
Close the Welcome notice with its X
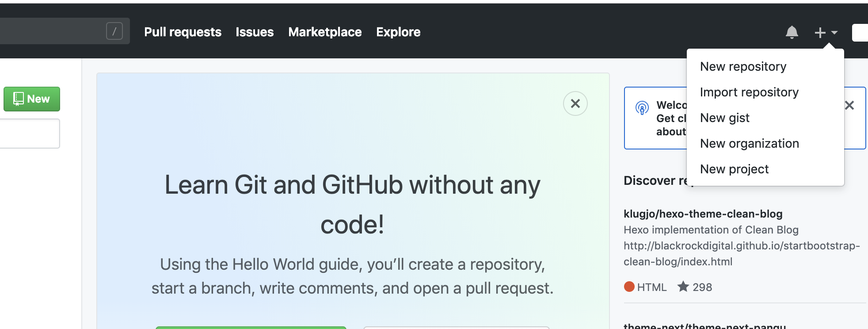(x=849, y=105)
